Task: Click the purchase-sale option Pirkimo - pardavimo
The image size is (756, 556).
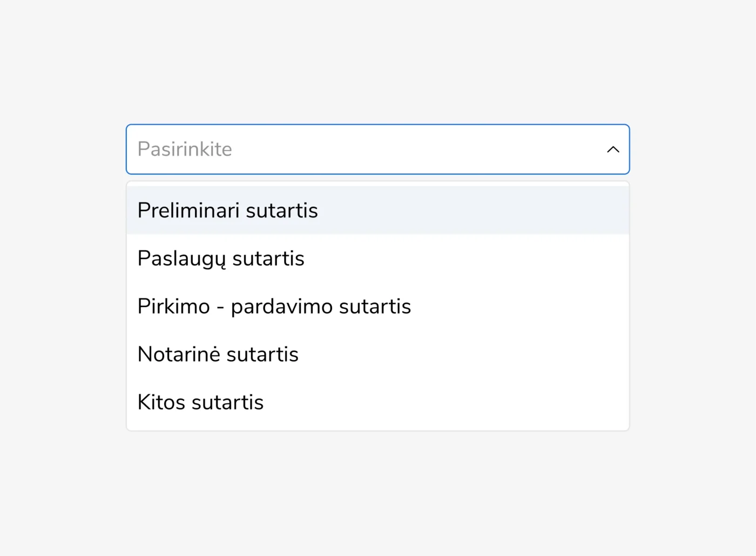Action: pyautogui.click(x=274, y=307)
